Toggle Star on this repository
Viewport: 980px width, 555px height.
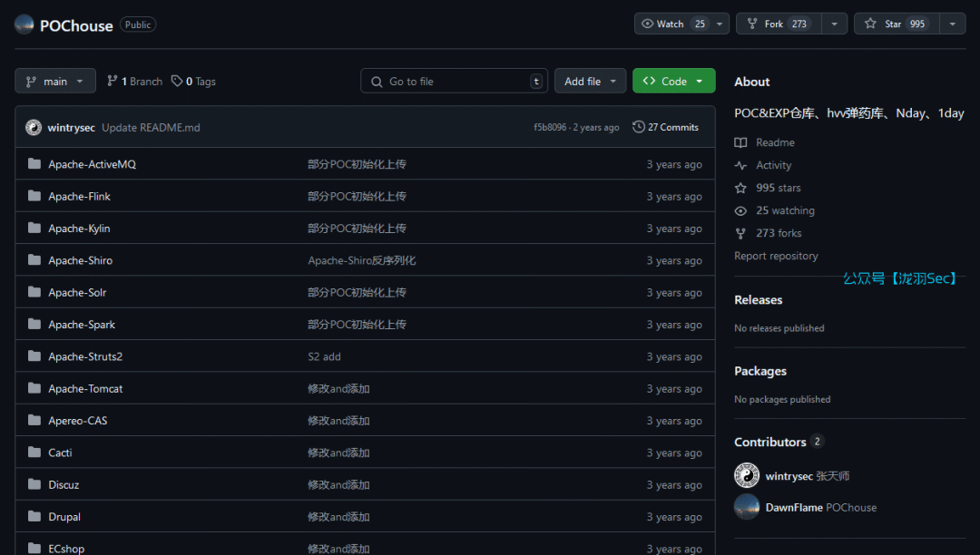click(897, 24)
